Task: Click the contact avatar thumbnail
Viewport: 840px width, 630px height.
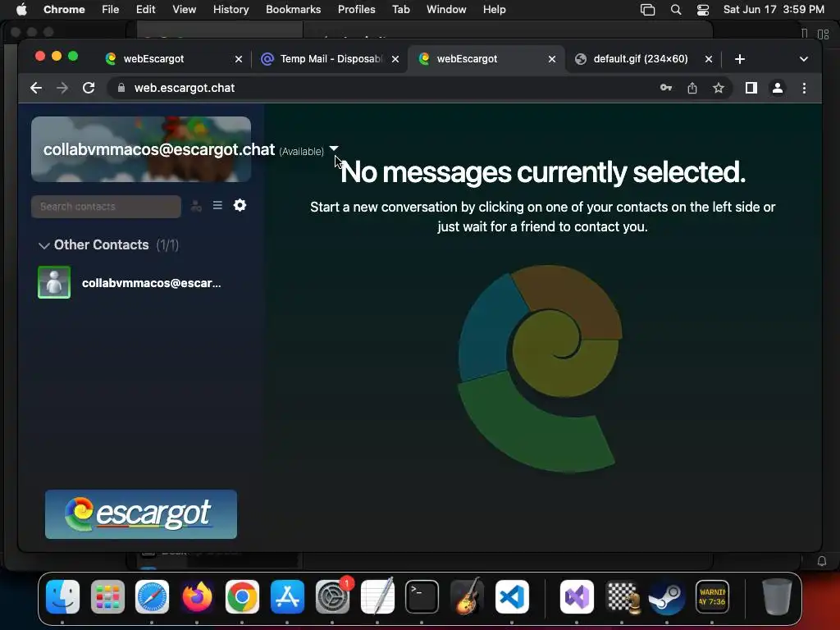Action: click(x=54, y=282)
